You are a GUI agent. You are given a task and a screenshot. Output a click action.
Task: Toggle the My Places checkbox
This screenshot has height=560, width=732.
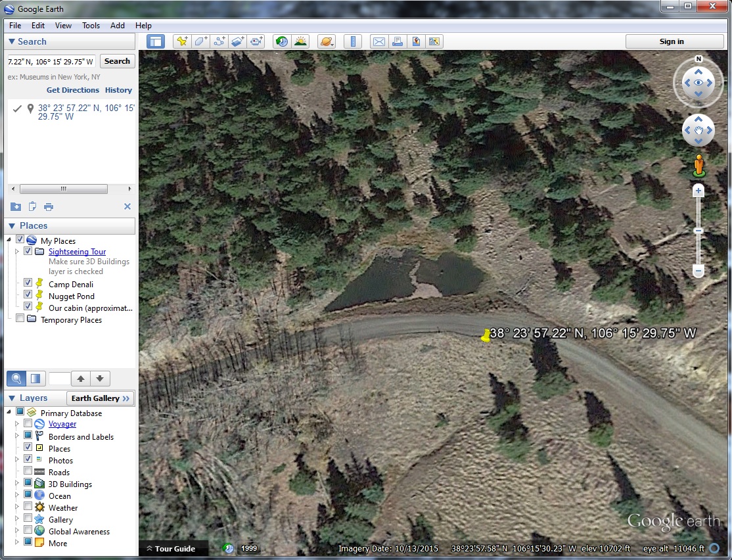pyautogui.click(x=20, y=240)
